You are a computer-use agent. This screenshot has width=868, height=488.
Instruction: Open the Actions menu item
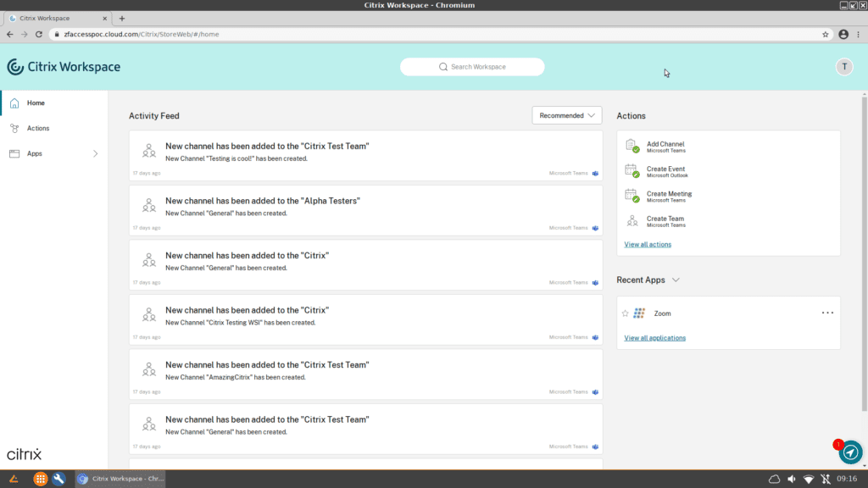tap(54, 129)
